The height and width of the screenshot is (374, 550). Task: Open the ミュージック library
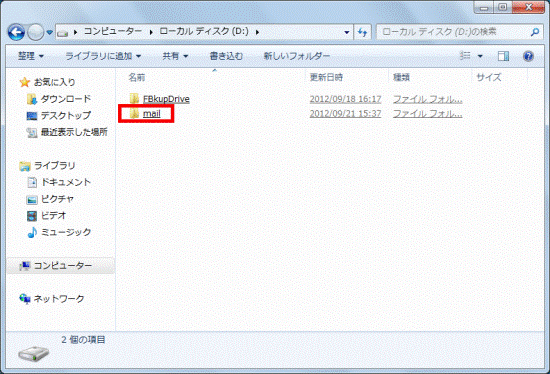(x=66, y=232)
